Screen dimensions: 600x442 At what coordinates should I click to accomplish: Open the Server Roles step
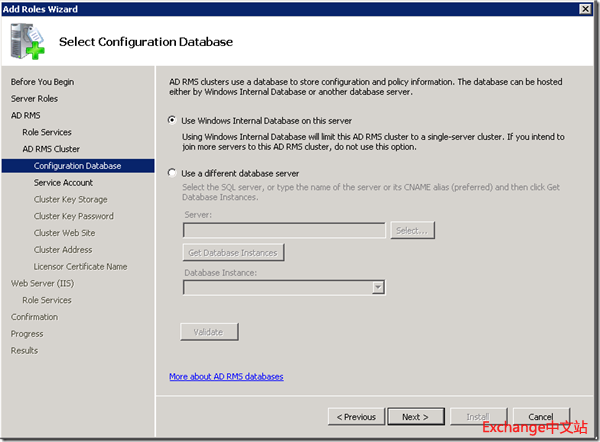pos(34,99)
